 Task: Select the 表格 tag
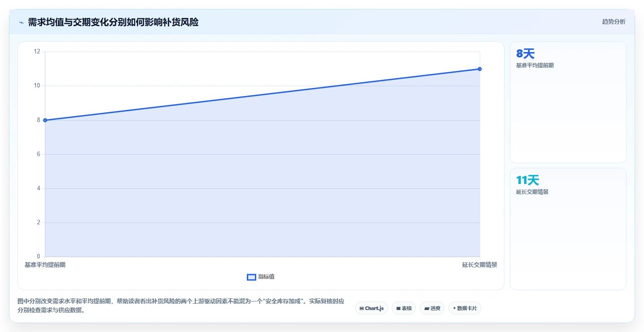pyautogui.click(x=404, y=308)
